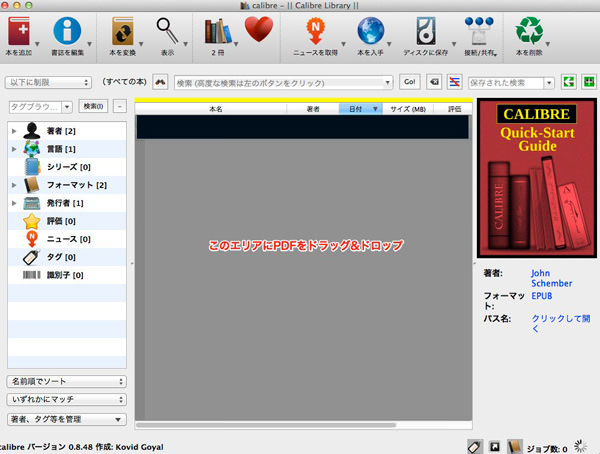
Task: Select the Identifiers [0] barcode category
Action: [67, 275]
